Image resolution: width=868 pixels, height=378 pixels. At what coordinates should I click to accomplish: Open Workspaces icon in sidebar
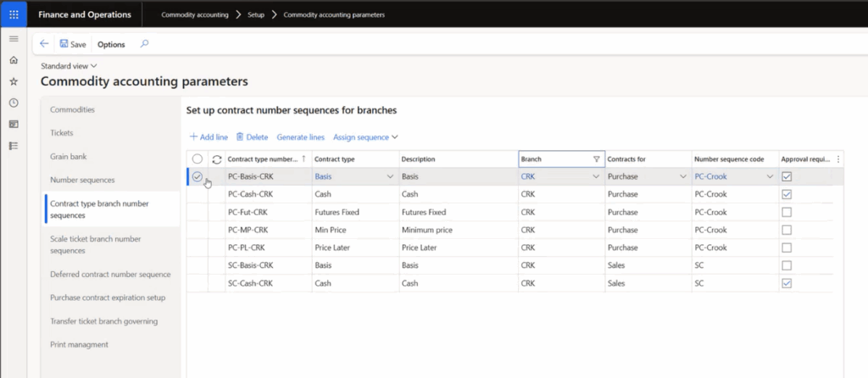(x=13, y=124)
